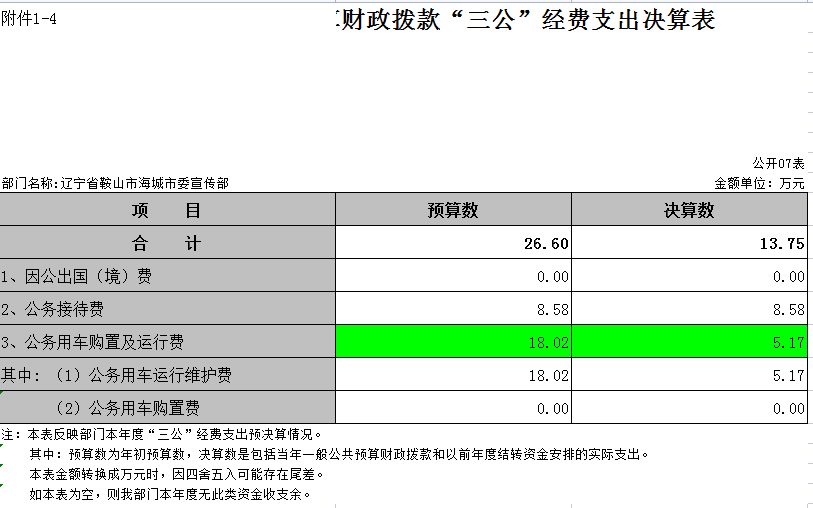Select the '公开07表' label cell

click(778, 163)
